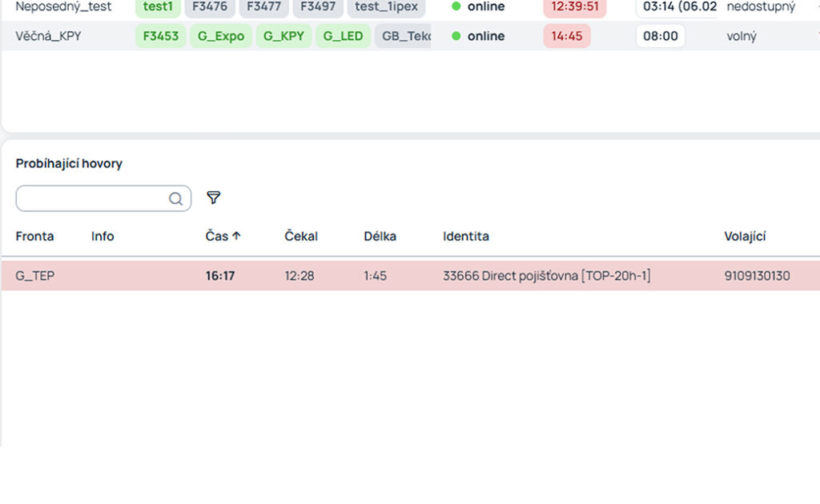Toggle the G_KPY queue tag
The height and width of the screenshot is (504, 820).
click(283, 36)
